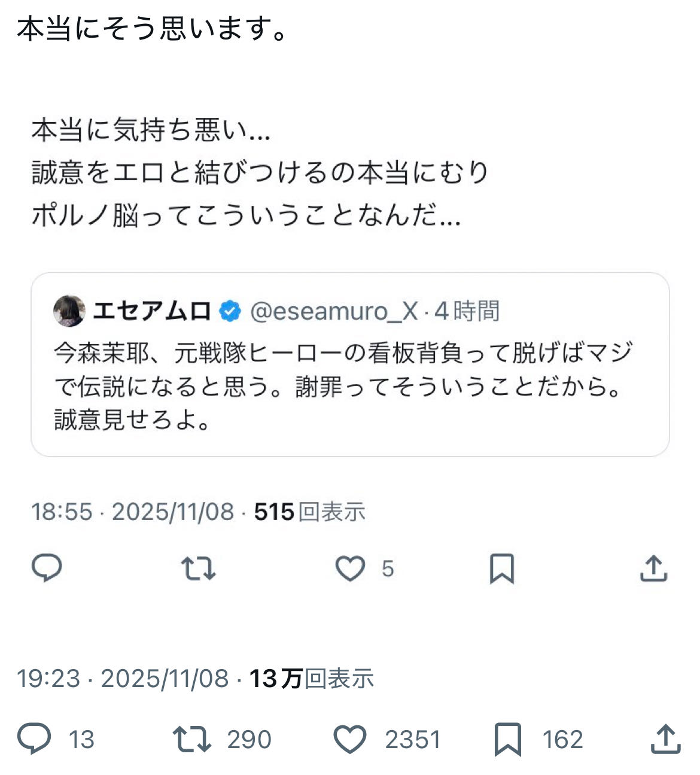The width and height of the screenshot is (700, 775).
Task: Open エセアムロ profile avatar
Action: pos(69,311)
